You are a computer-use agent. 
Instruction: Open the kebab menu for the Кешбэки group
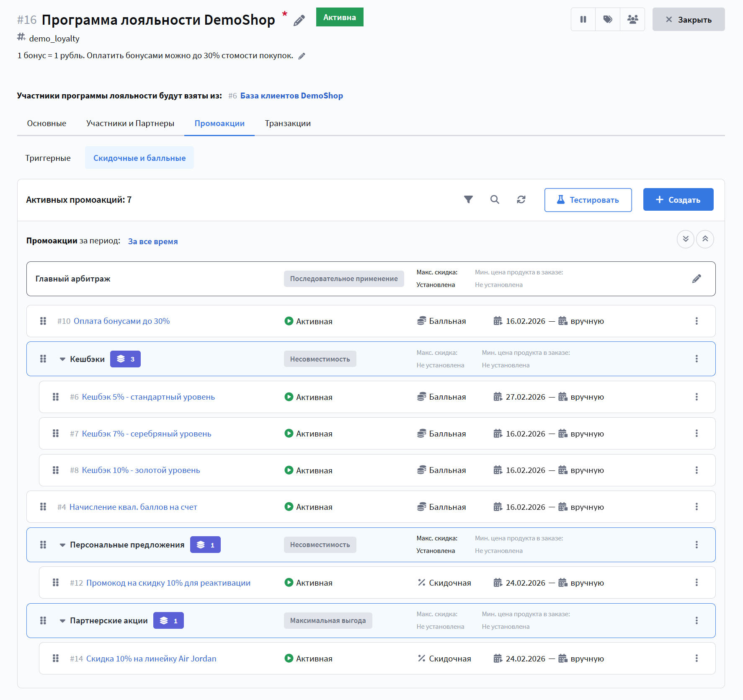click(x=697, y=359)
